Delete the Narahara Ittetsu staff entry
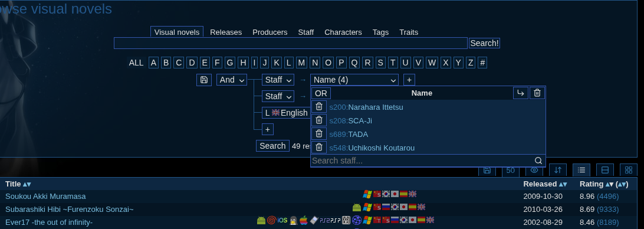Screen dimensions: 644x229 319,107
